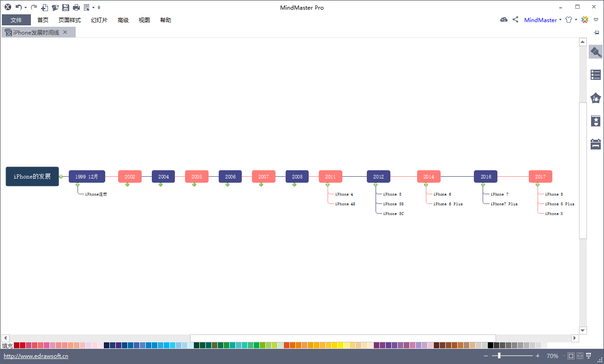Click the fit-to-page icon in the status bar
Viewport: 604px width, 364px height.
point(571,356)
